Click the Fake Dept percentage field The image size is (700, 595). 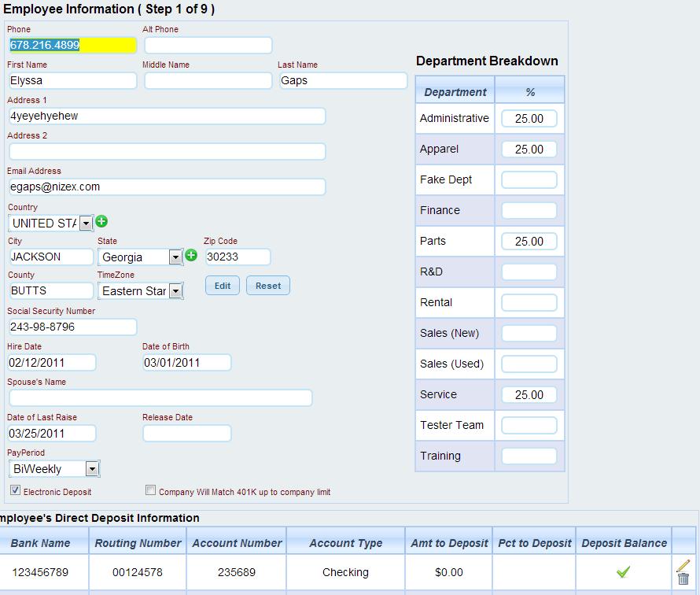(x=529, y=180)
